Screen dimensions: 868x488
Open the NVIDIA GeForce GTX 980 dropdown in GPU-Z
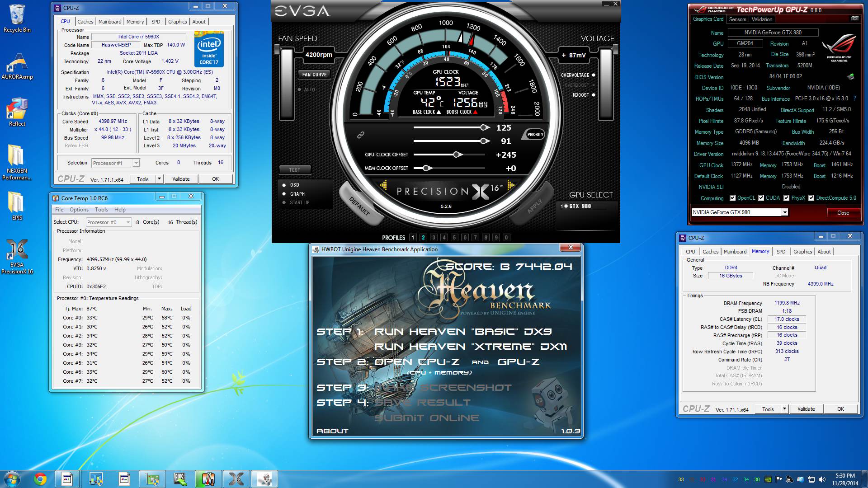(x=740, y=212)
